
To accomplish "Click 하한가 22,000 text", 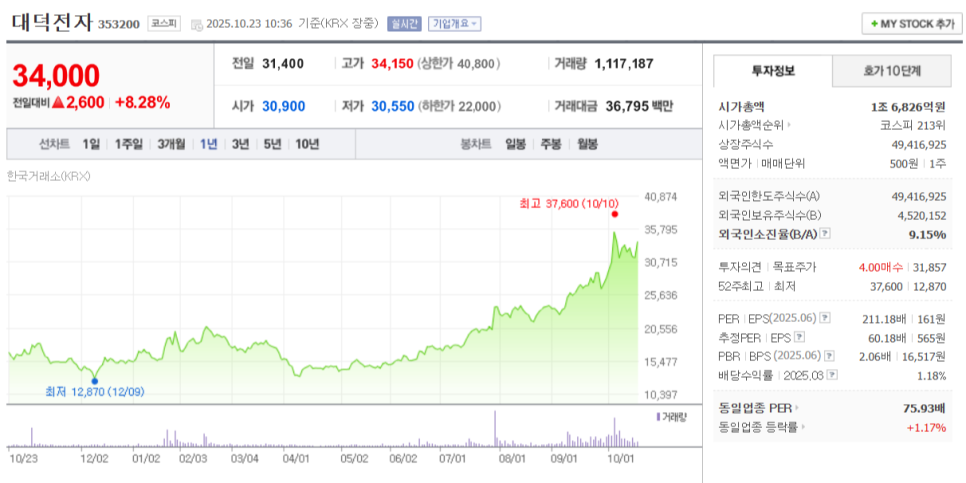I will coord(459,106).
